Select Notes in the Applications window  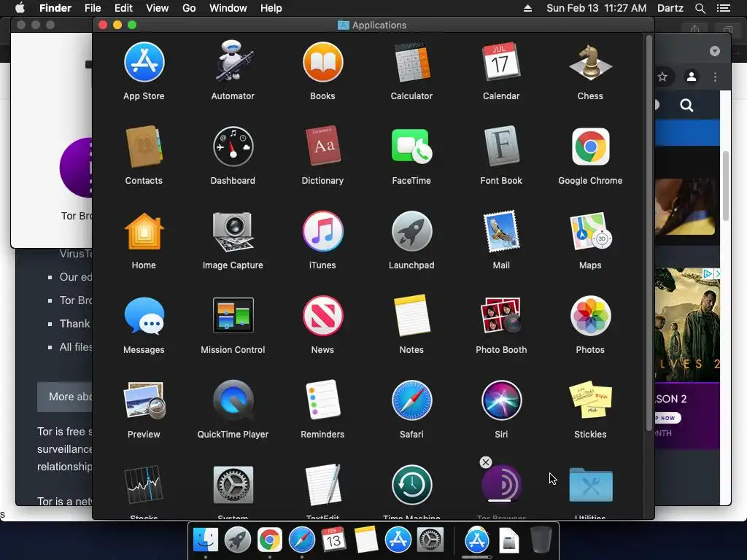click(411, 315)
